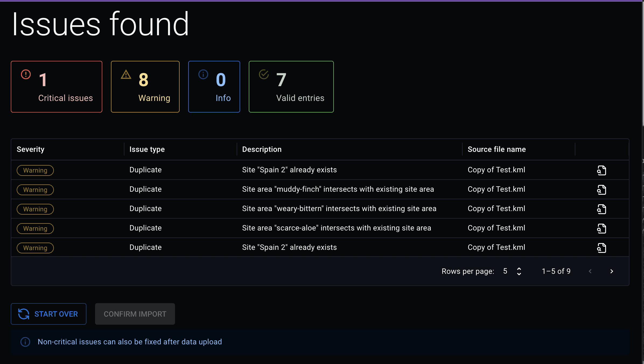Filter by the 0 Info card
644x364 pixels.
214,87
